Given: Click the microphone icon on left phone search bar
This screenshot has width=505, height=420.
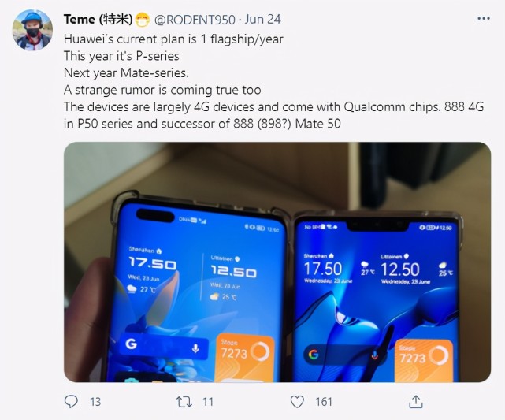Looking at the screenshot, I should click(x=195, y=348).
